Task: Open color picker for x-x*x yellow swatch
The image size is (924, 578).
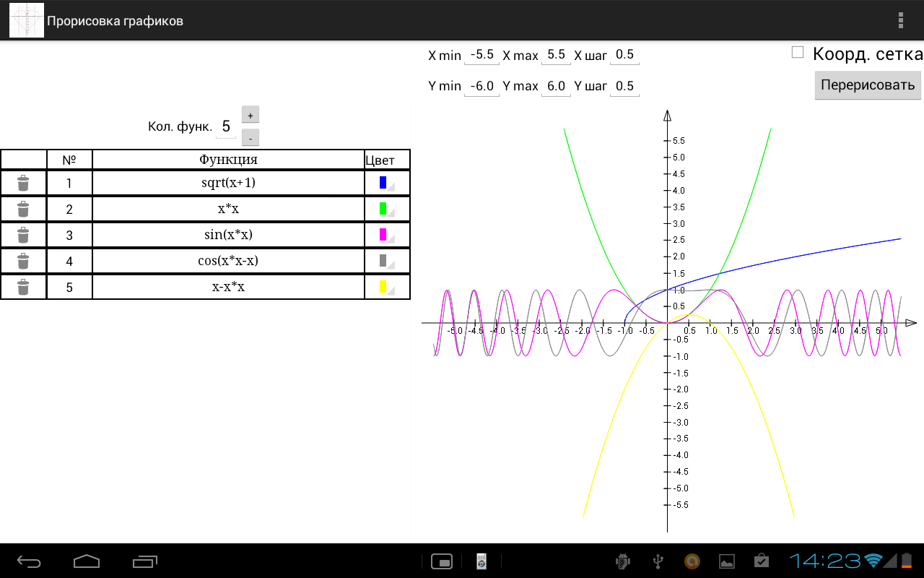Action: click(x=387, y=288)
